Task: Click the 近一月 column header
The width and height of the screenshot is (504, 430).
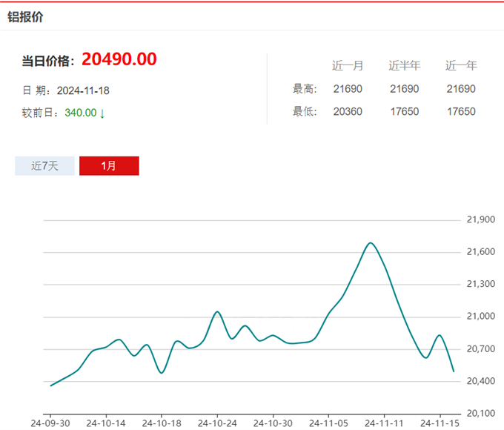Action: [x=348, y=65]
